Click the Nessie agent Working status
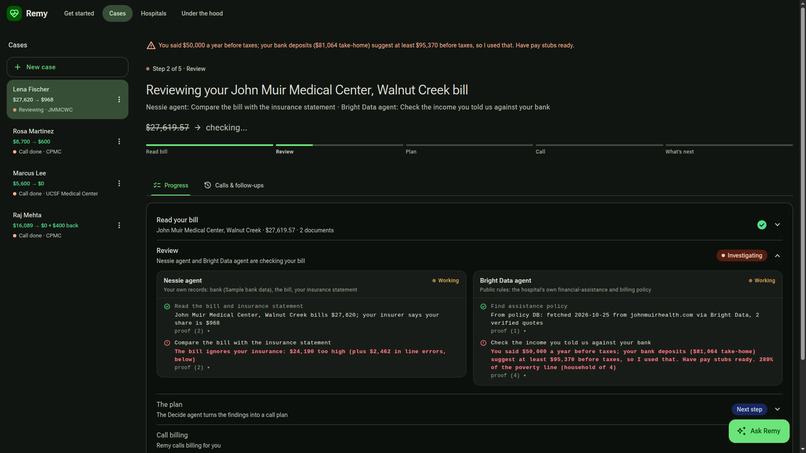The width and height of the screenshot is (806, 453). [x=445, y=281]
